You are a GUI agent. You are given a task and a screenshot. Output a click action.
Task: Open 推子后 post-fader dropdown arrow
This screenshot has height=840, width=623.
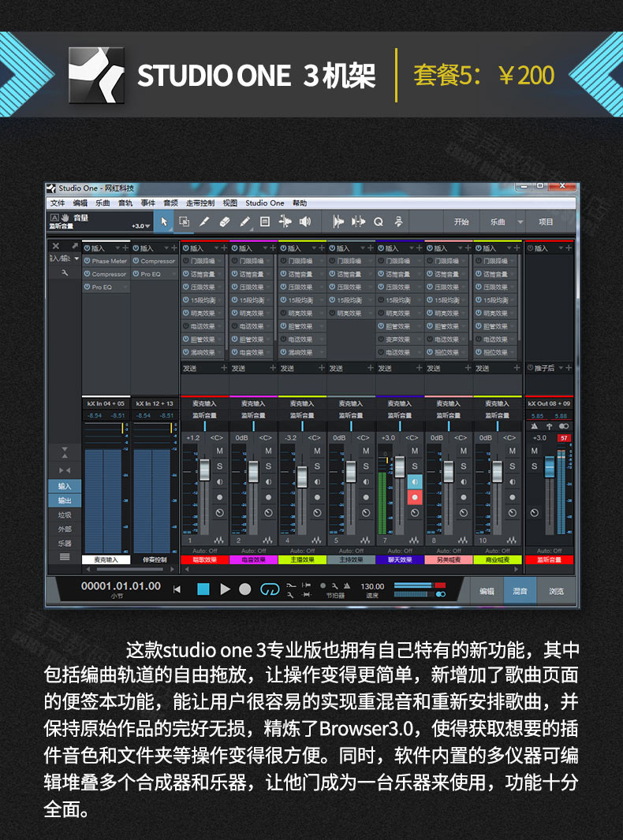pos(561,368)
